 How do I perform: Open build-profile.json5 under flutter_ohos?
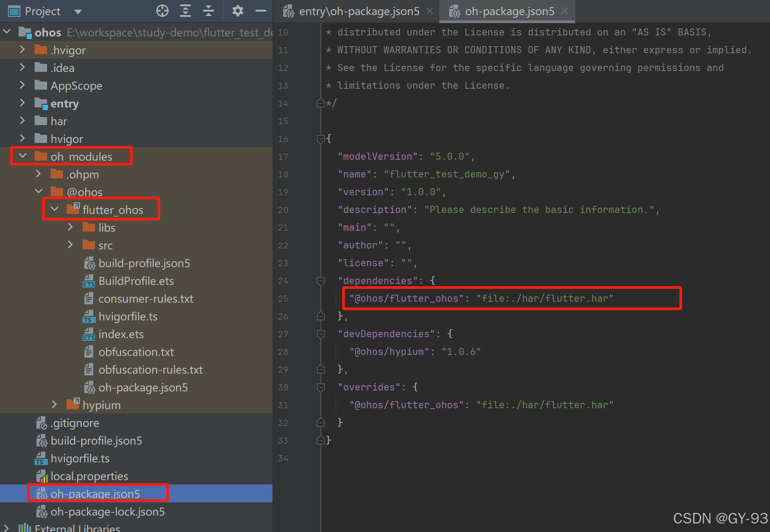[144, 263]
